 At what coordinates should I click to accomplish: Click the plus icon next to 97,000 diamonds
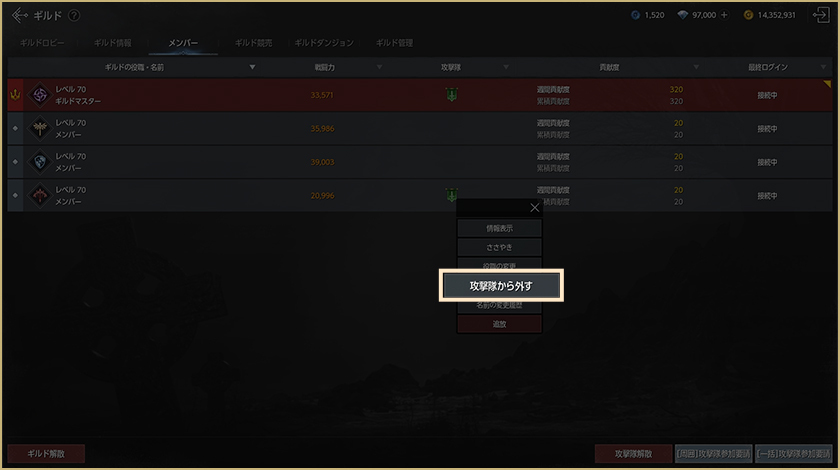[724, 15]
